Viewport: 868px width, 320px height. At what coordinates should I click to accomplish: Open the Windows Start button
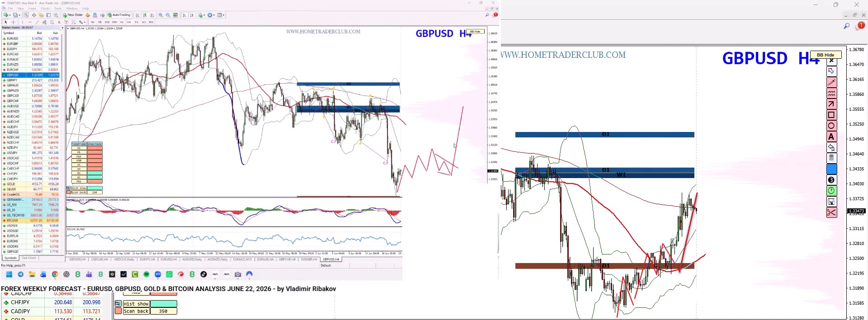[9, 274]
